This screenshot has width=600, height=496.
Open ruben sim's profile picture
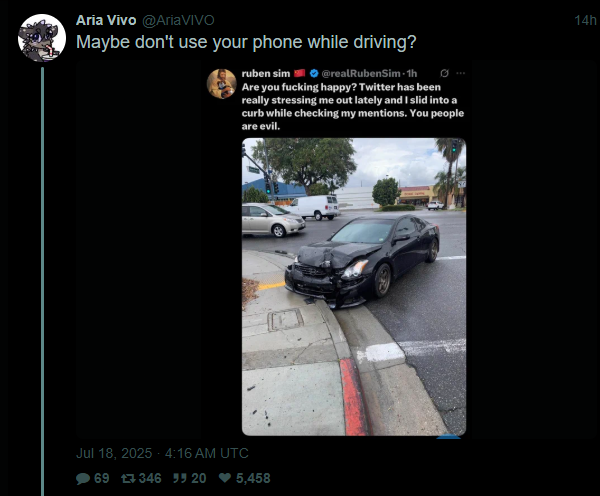click(222, 84)
